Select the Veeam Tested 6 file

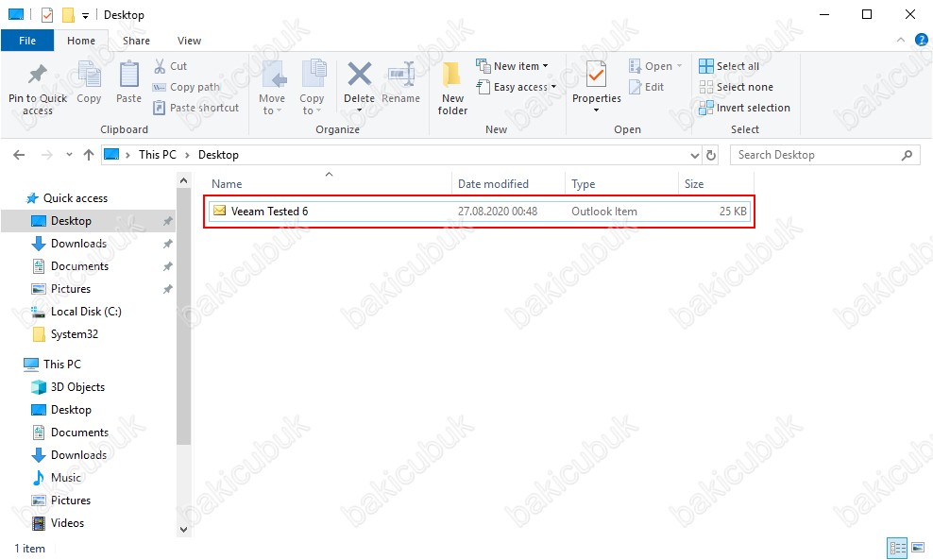479,212
